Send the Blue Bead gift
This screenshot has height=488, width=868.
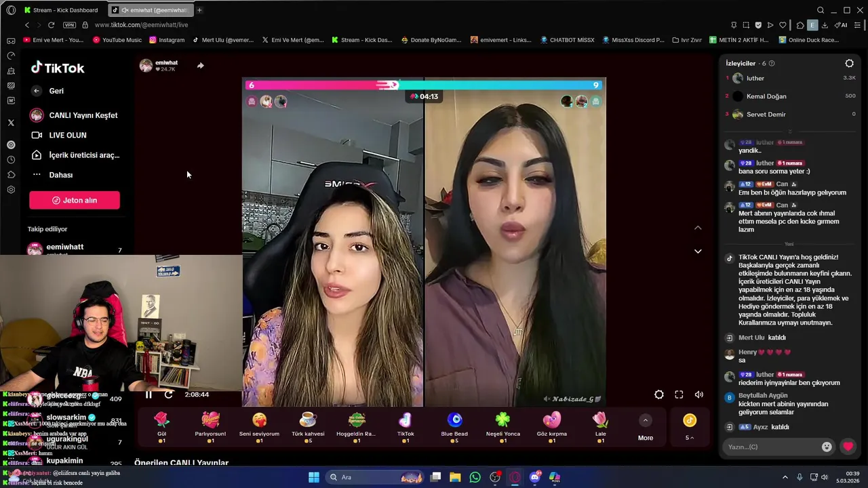[454, 427]
